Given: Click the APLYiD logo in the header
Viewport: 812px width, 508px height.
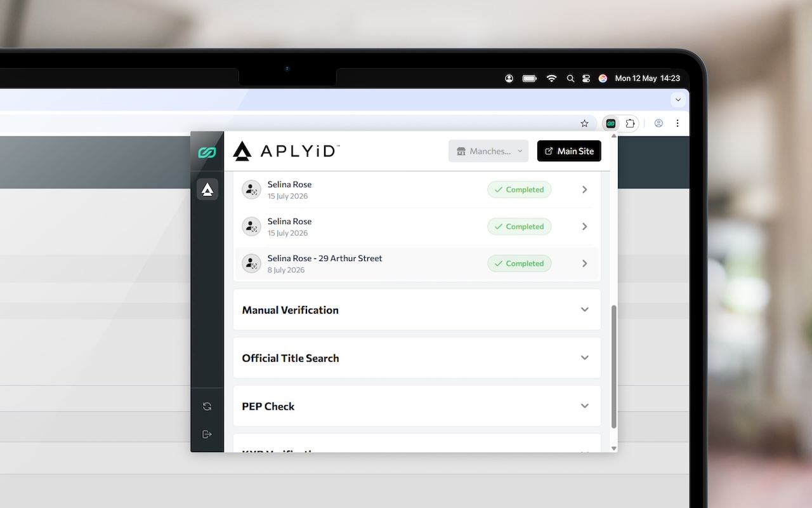Looking at the screenshot, I should (286, 151).
